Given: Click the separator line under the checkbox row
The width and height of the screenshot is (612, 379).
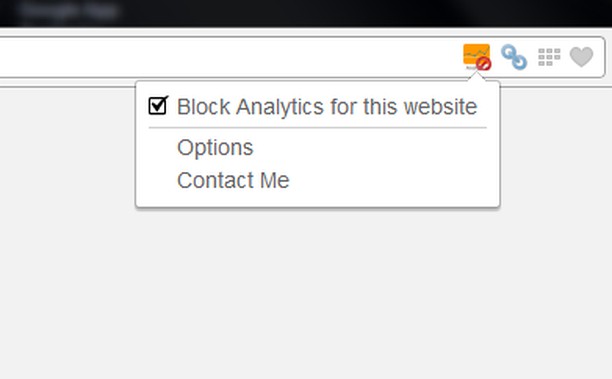Looking at the screenshot, I should pos(317,127).
